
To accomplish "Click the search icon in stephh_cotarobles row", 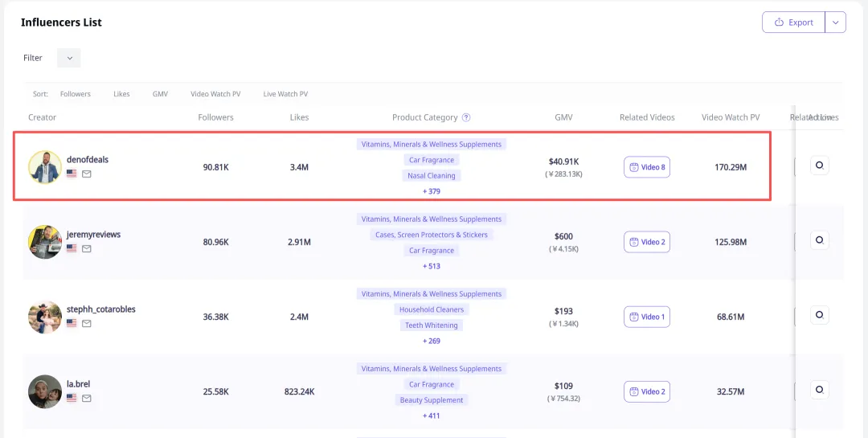I will (819, 315).
